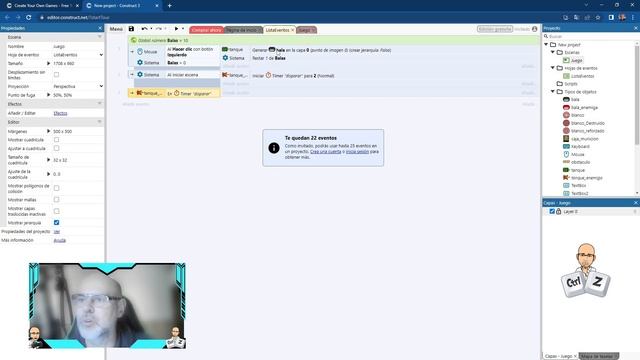Switch to Capas - Juego bottom tab
This screenshot has height=360, width=640.
click(559, 356)
